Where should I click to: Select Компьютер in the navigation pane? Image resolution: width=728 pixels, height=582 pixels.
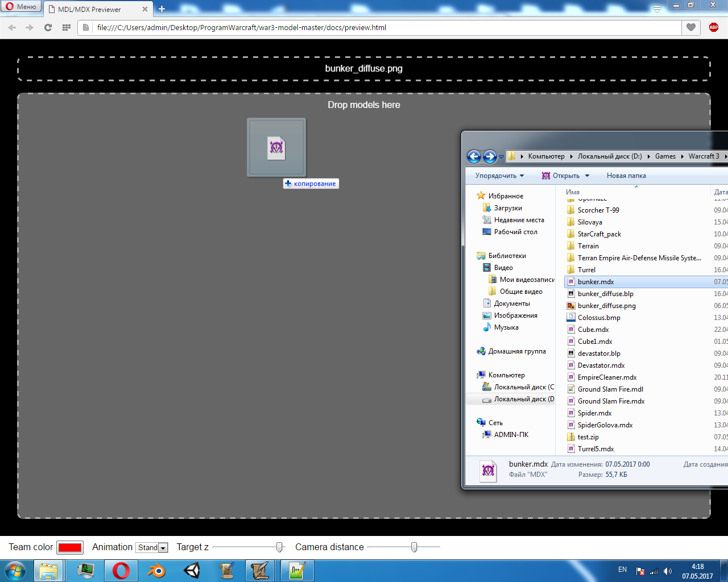506,375
